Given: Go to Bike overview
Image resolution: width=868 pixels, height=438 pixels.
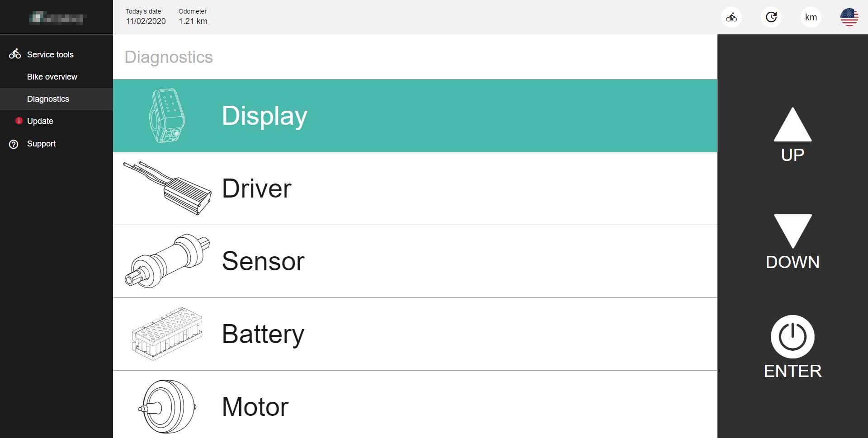Looking at the screenshot, I should [x=52, y=77].
